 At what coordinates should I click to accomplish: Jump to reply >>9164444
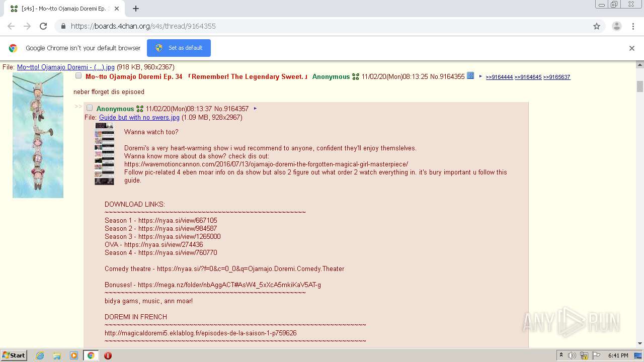(499, 77)
